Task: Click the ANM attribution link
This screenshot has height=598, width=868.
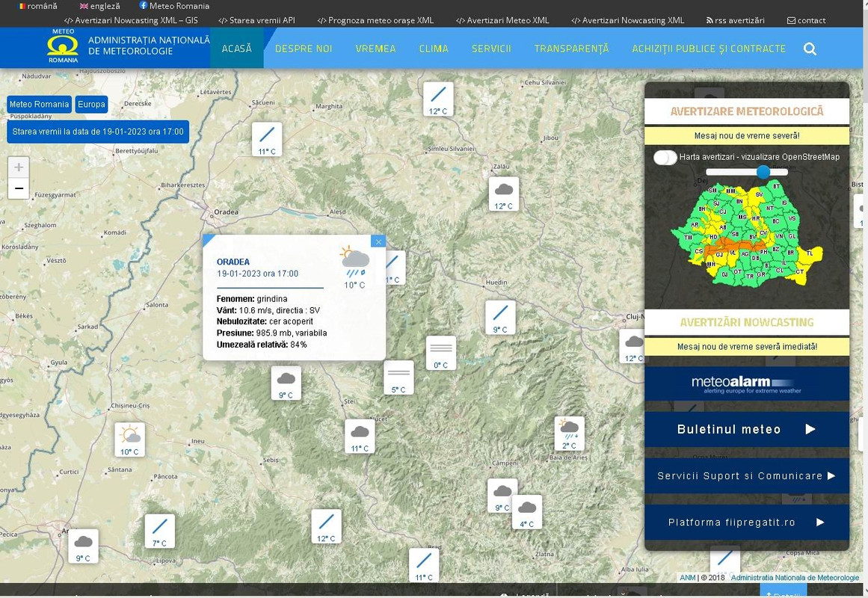Action: coord(688,578)
